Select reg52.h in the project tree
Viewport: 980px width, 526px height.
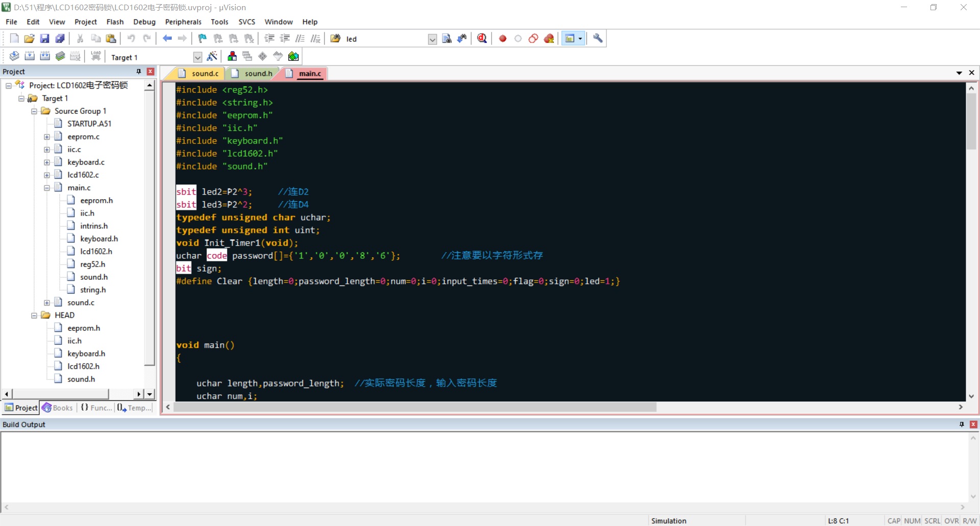[x=92, y=264]
